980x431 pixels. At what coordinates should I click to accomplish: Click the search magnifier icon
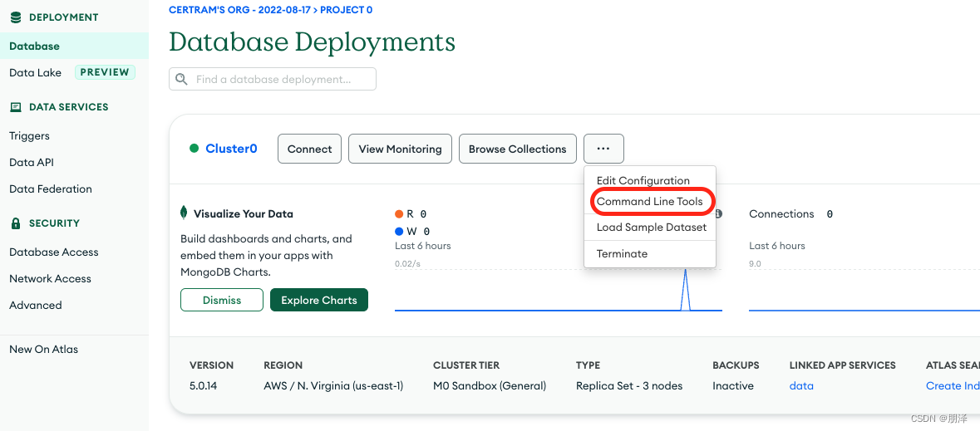tap(182, 80)
